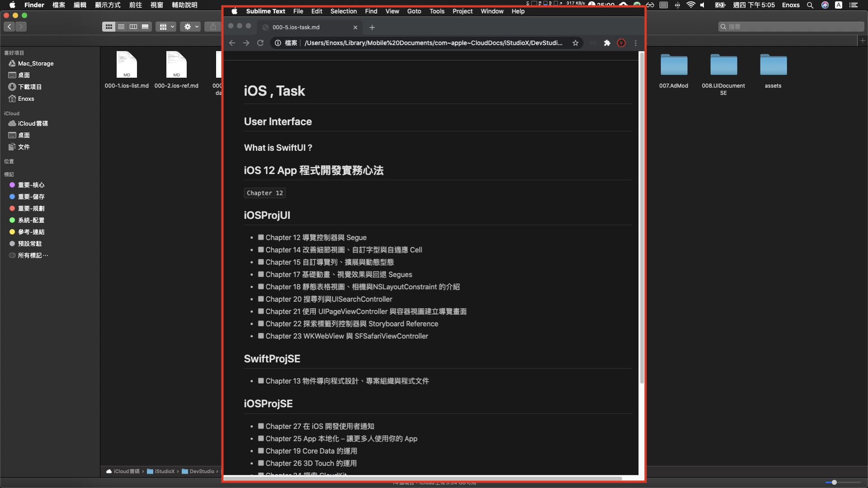Go forward in the Finder window
The width and height of the screenshot is (868, 488).
coord(21,27)
